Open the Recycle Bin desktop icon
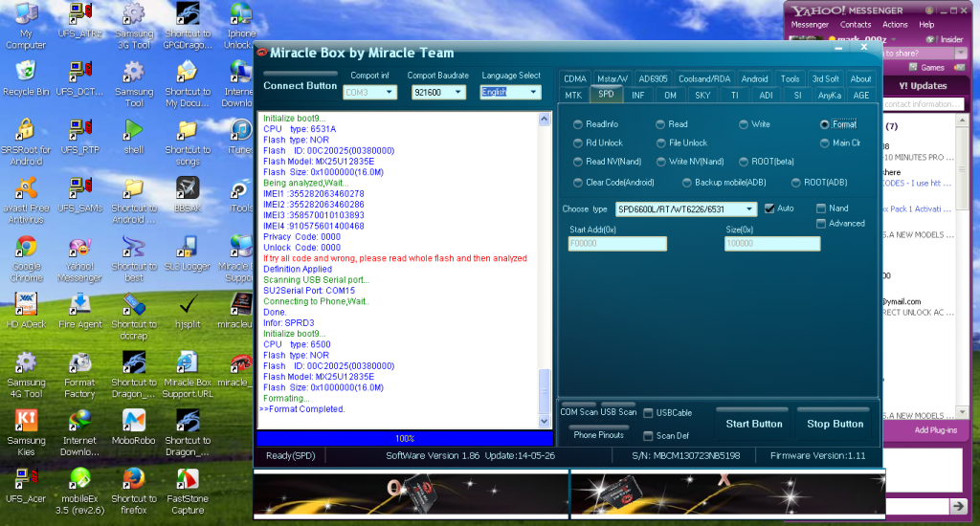 click(26, 78)
